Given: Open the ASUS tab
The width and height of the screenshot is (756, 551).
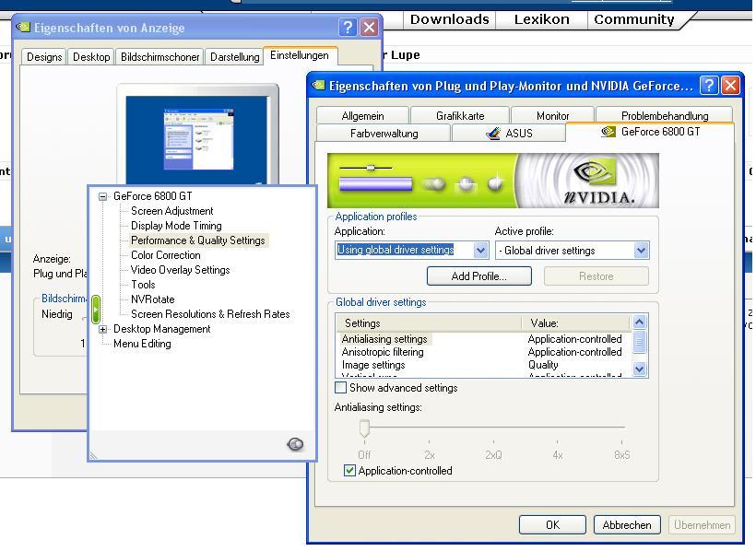Looking at the screenshot, I should pos(509,133).
